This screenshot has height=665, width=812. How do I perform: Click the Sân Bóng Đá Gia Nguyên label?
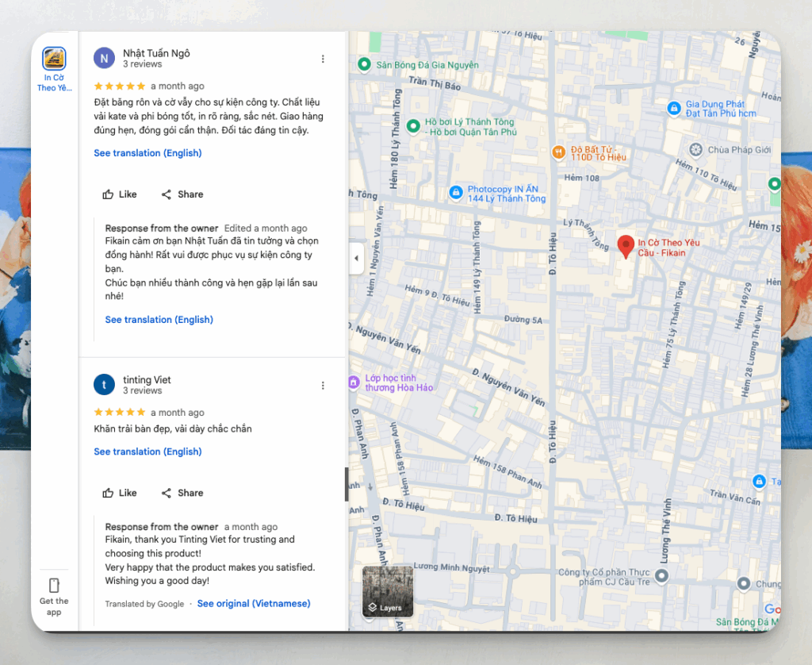coord(427,65)
